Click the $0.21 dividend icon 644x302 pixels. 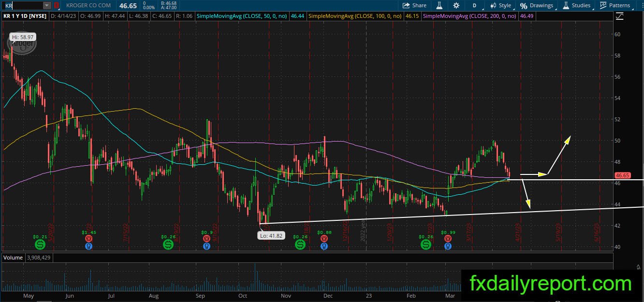click(x=41, y=245)
